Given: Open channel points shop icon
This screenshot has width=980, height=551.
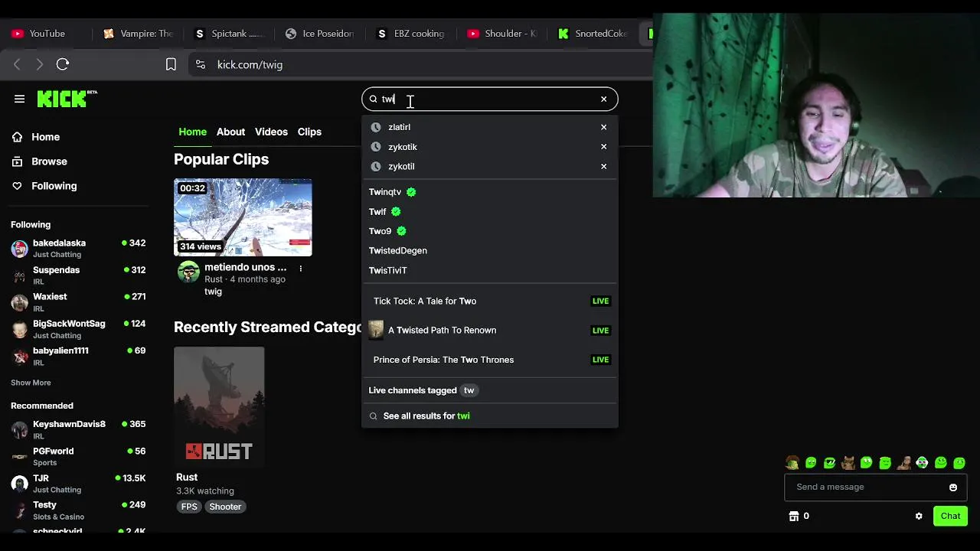Looking at the screenshot, I should (x=794, y=516).
